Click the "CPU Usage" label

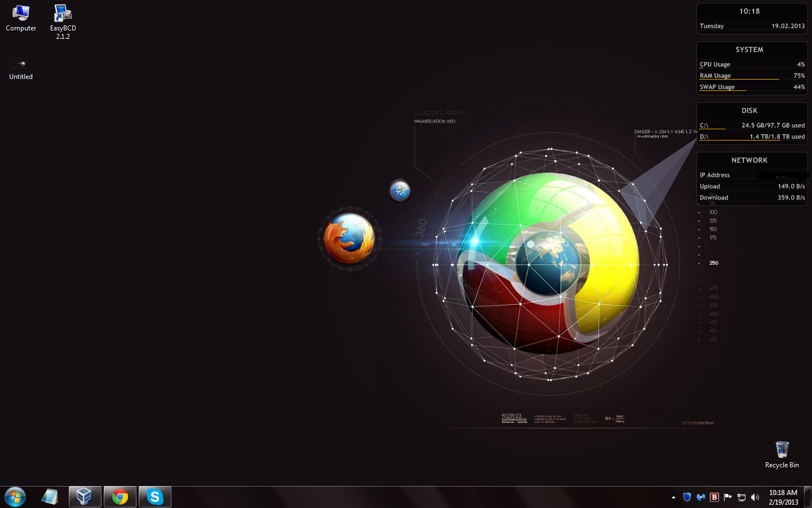pyautogui.click(x=715, y=64)
